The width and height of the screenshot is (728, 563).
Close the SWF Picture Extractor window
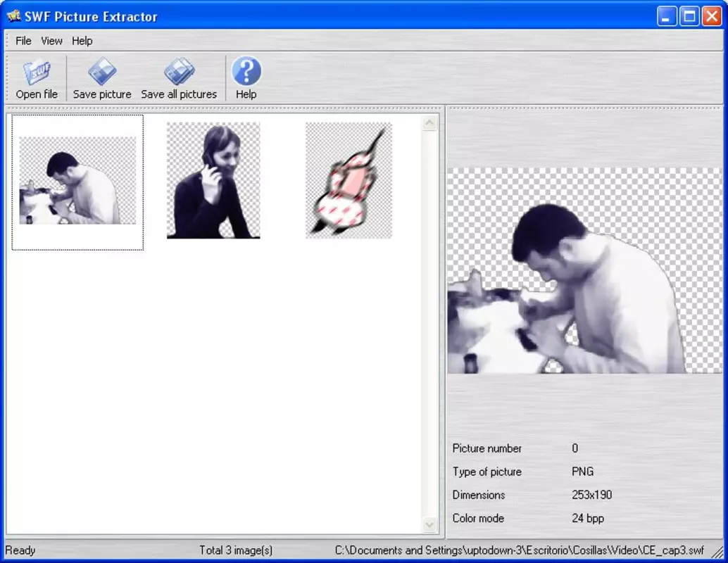[x=712, y=17]
